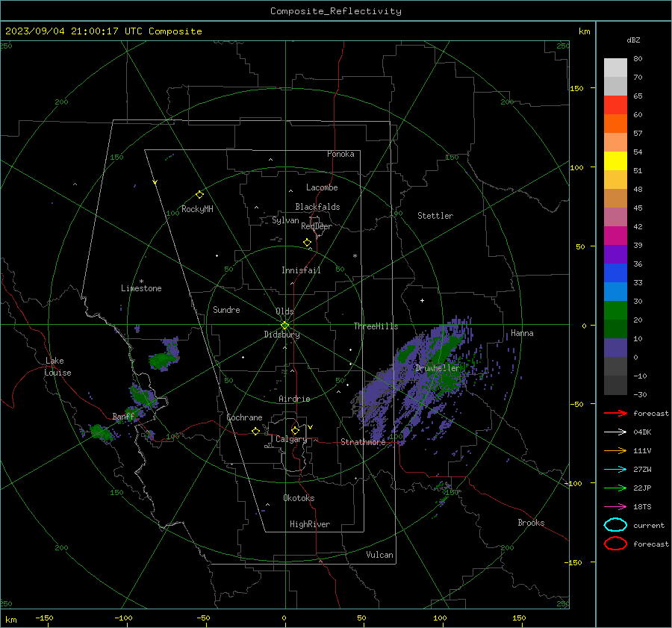Click the 39 dBZ purple color swatch
This screenshot has width=672, height=628.
click(x=615, y=254)
